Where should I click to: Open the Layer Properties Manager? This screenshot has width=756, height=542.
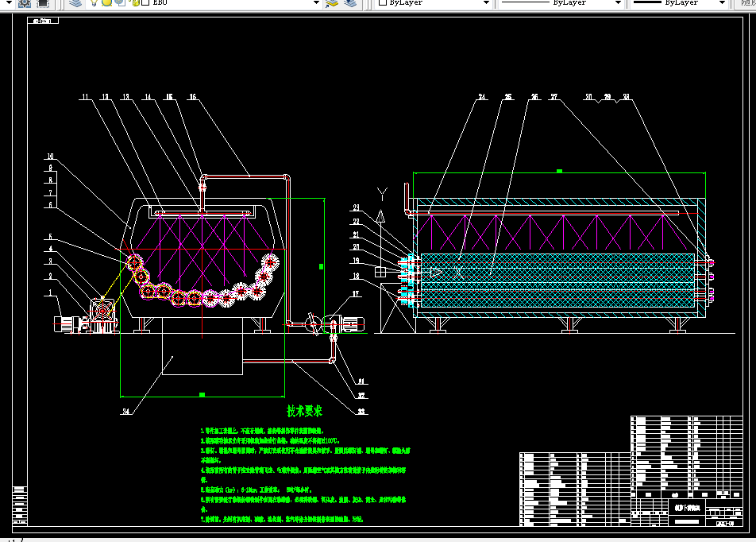[75, 3]
